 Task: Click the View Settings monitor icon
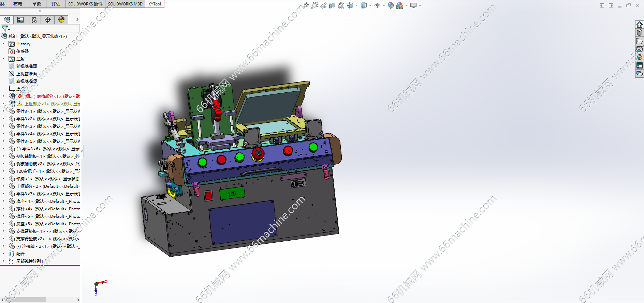pos(413,5)
